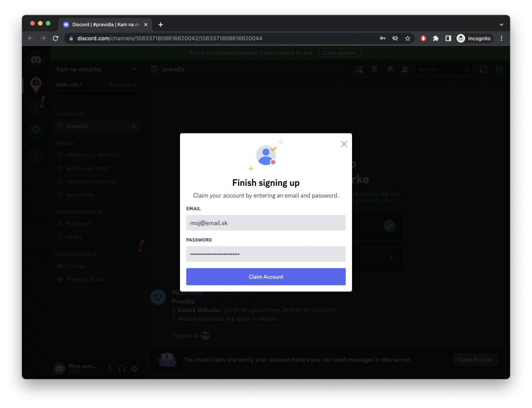
Task: Reload the page in Chrome
Action: (x=55, y=39)
